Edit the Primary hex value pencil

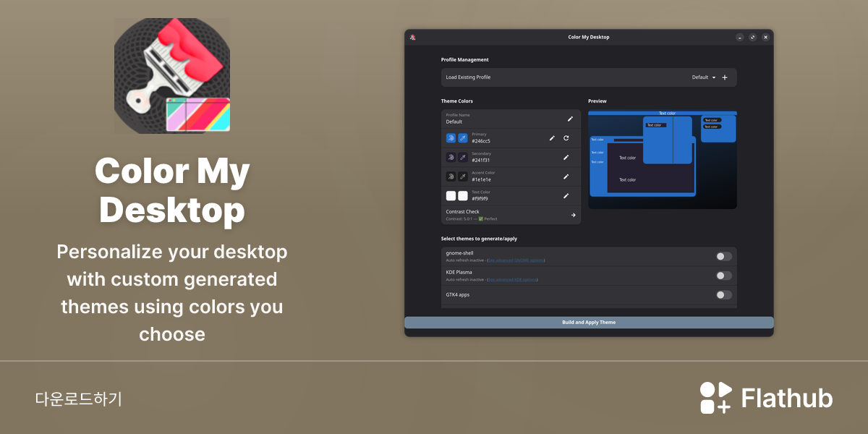point(552,137)
